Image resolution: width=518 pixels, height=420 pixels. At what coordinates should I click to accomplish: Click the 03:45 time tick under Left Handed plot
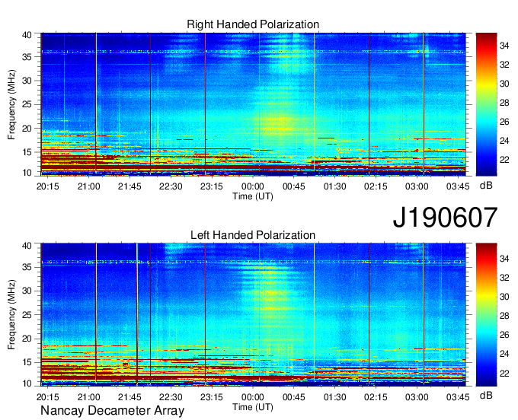click(458, 396)
